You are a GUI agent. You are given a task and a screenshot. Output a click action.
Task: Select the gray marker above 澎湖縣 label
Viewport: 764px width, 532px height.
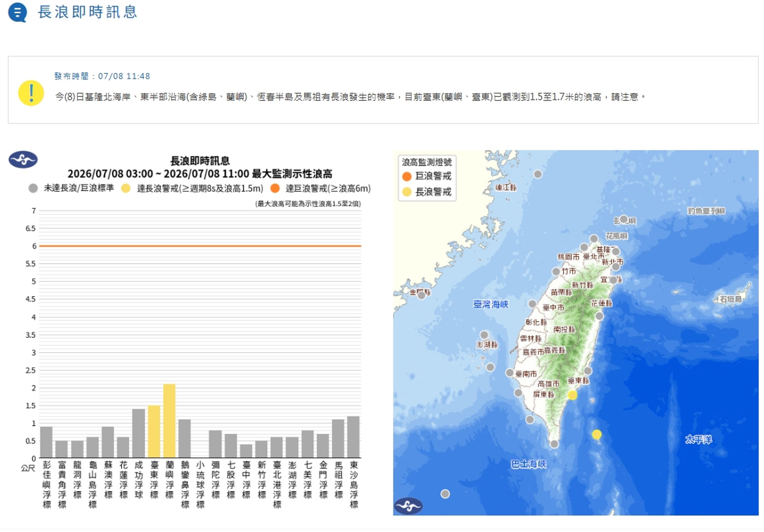(x=484, y=335)
